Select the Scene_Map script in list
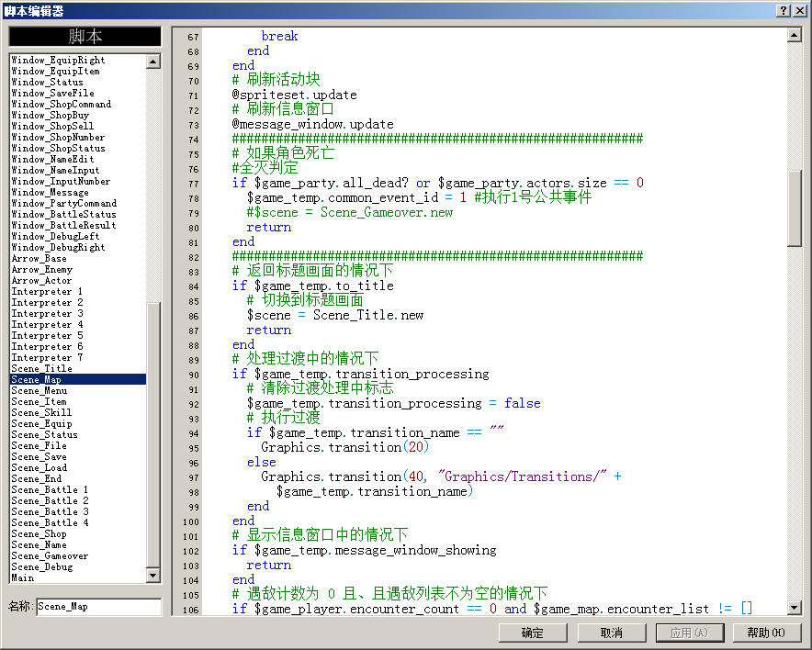Viewport: 812px width, 650px height. point(78,379)
